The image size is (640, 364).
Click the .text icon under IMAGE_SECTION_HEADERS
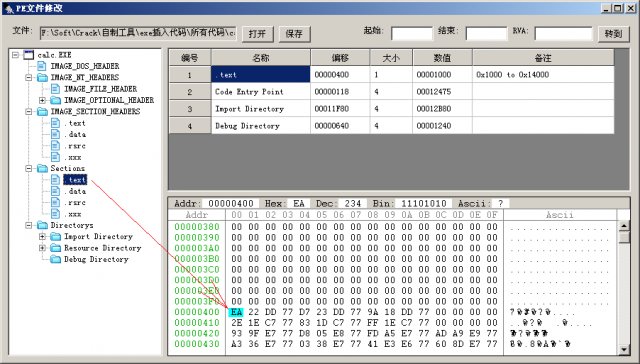pos(55,123)
